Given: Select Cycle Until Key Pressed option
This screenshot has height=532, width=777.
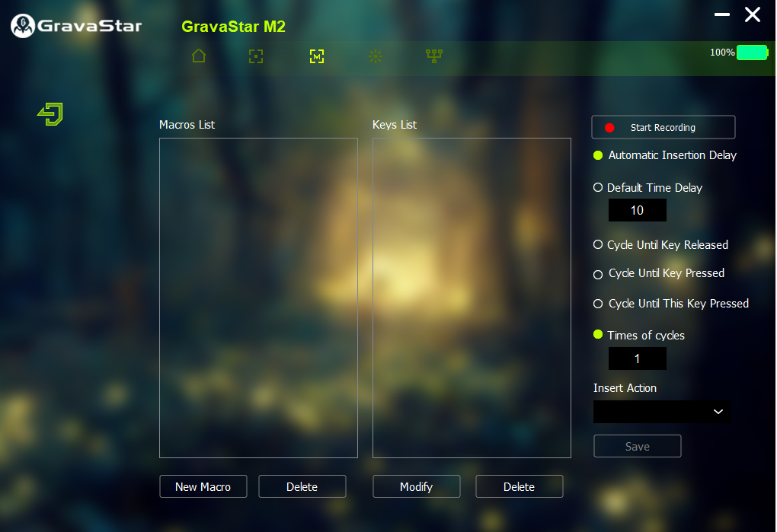Looking at the screenshot, I should pos(599,274).
